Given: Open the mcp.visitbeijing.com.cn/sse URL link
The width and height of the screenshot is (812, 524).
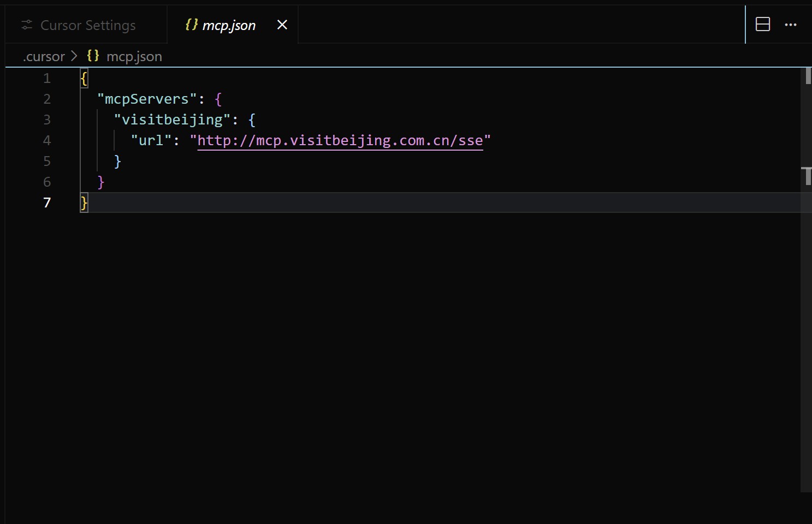Looking at the screenshot, I should 340,140.
